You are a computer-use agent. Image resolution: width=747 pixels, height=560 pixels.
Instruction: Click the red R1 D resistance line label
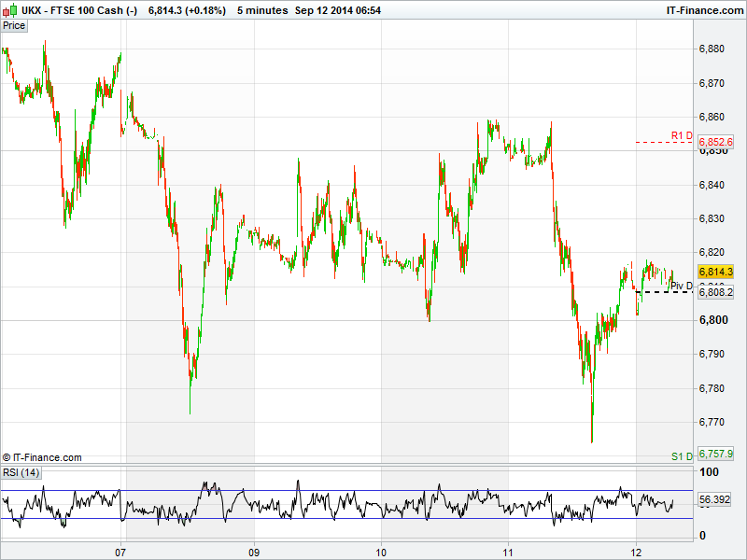click(x=681, y=136)
